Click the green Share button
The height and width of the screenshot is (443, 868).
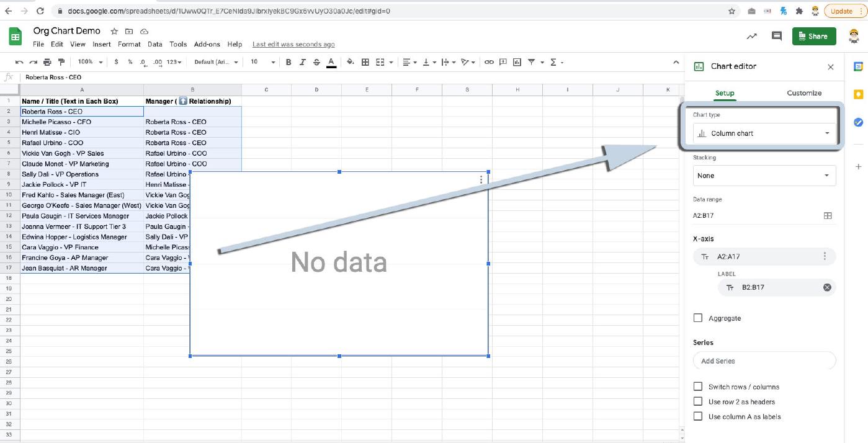(x=813, y=37)
